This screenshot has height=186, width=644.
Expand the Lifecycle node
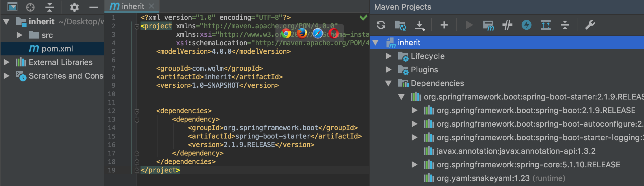click(389, 56)
